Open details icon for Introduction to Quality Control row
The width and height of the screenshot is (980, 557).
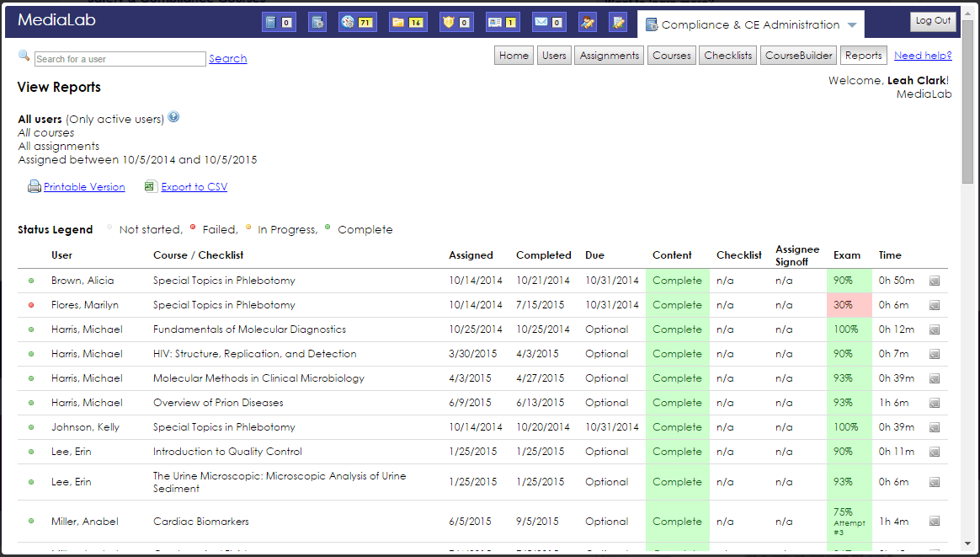(x=935, y=452)
